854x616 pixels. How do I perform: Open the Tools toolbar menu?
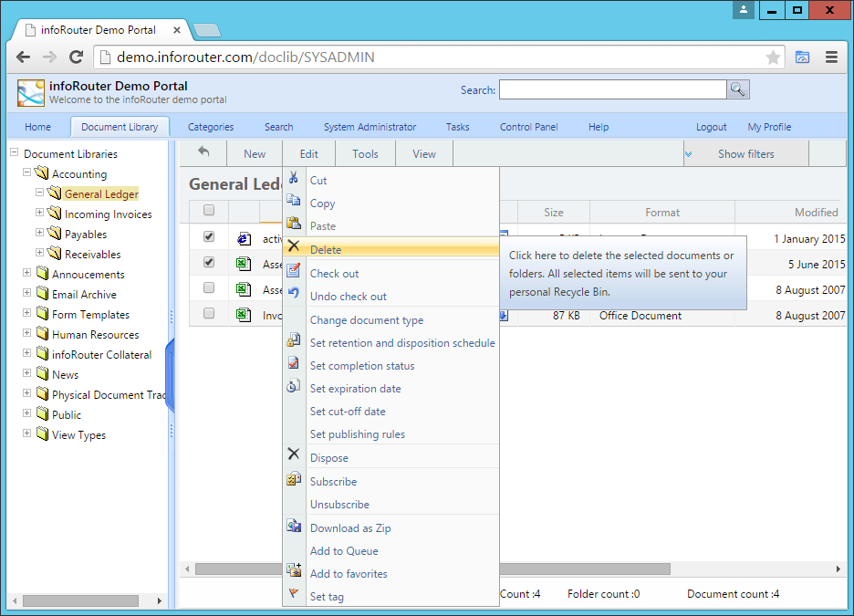tap(365, 154)
